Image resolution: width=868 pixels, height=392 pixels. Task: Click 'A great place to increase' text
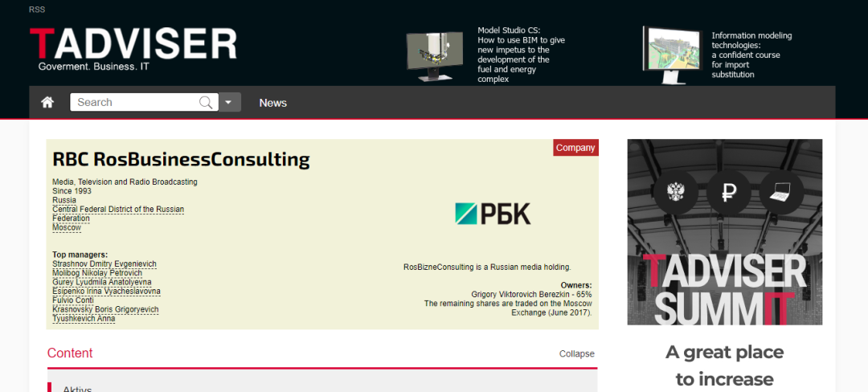click(725, 365)
